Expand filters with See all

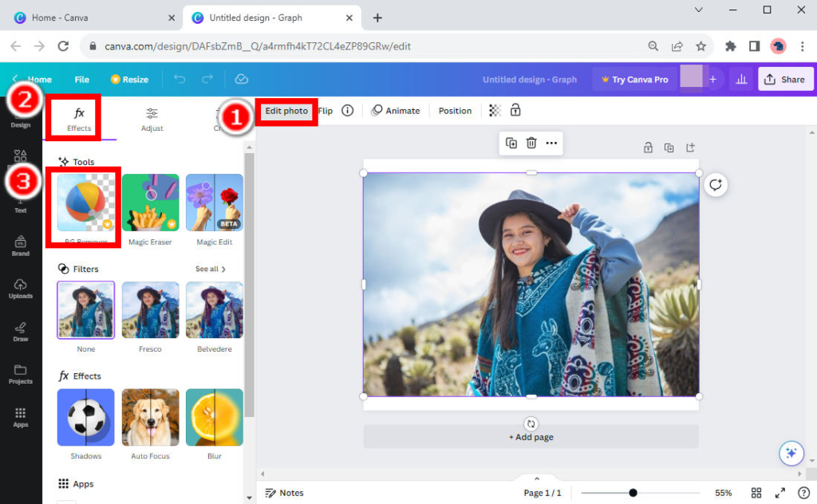211,270
